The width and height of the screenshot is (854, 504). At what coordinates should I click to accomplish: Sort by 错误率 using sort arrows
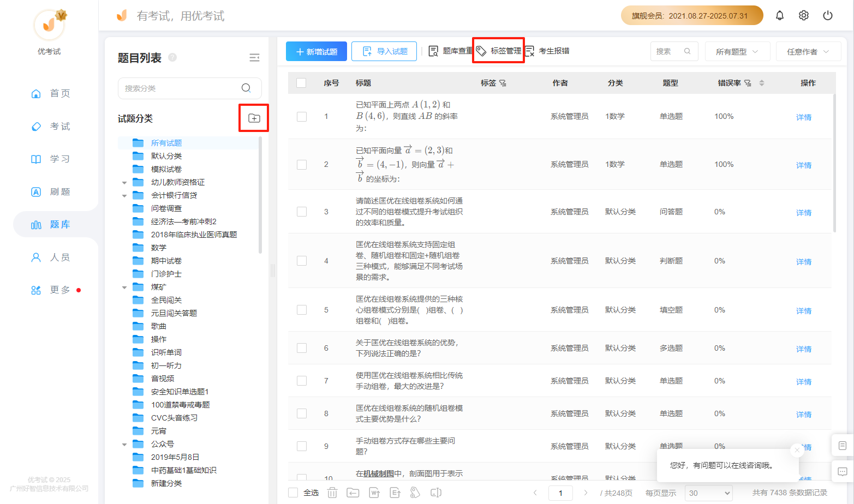[762, 83]
